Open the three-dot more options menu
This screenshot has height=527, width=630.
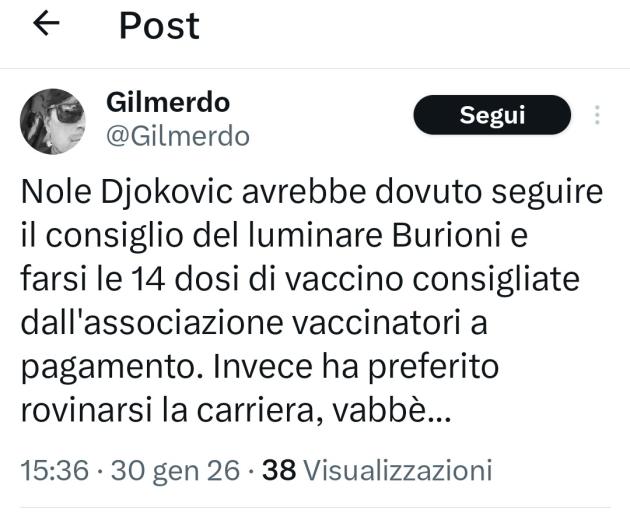(x=597, y=115)
